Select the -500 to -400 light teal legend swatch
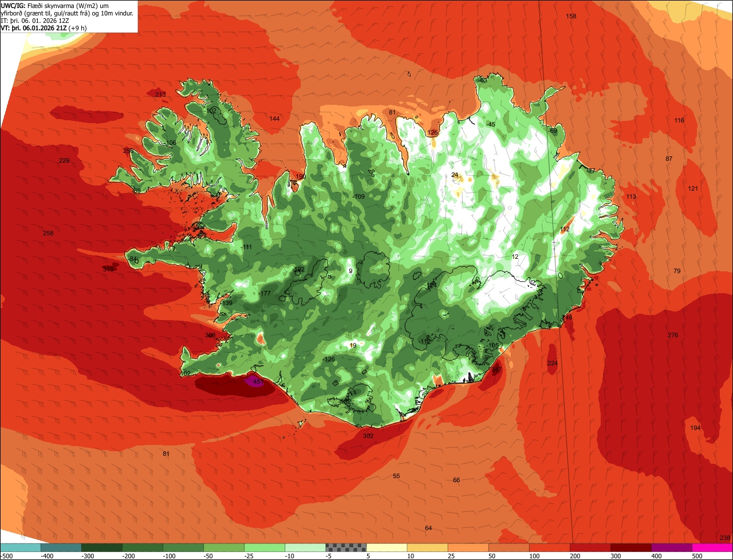The width and height of the screenshot is (733, 560). pyautogui.click(x=21, y=547)
